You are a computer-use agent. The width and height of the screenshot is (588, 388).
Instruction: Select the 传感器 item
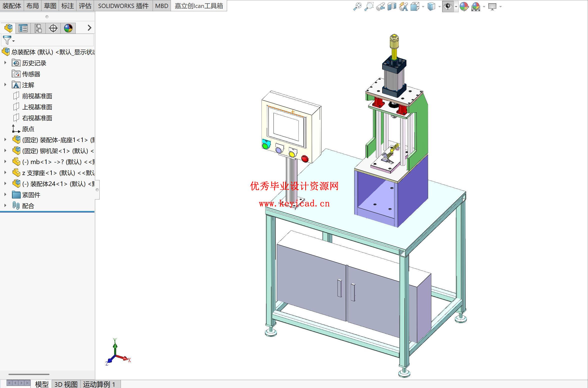(26, 74)
